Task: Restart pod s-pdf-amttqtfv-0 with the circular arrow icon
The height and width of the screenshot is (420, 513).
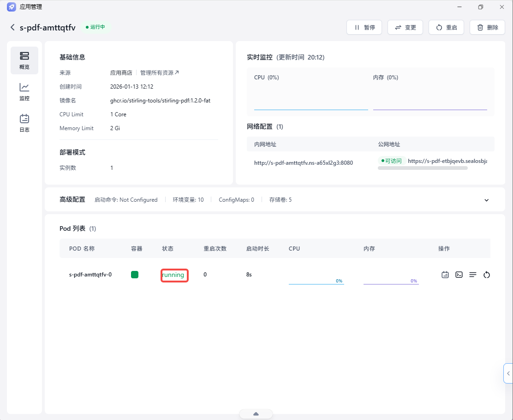Action: [x=487, y=275]
